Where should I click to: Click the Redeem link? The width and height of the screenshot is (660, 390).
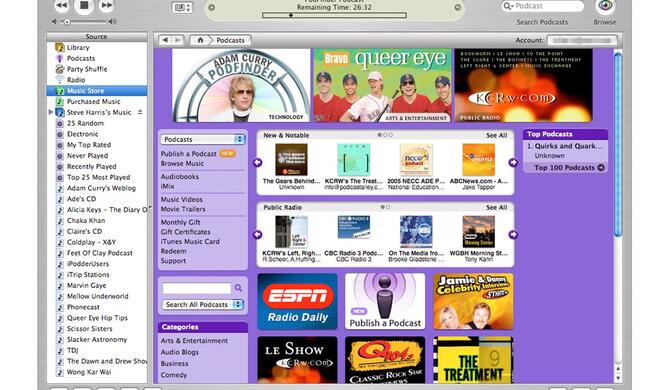point(173,251)
